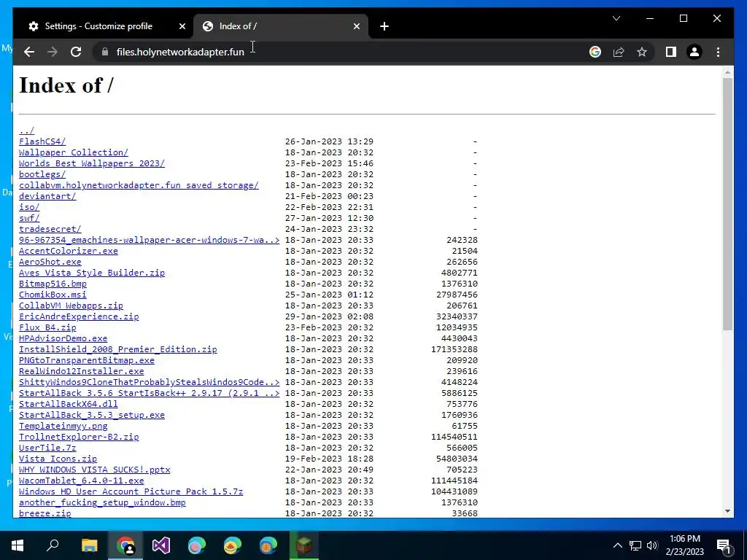Image resolution: width=747 pixels, height=560 pixels.
Task: Download StartAllBack_3.5.3_setup.exe
Action: point(92,415)
